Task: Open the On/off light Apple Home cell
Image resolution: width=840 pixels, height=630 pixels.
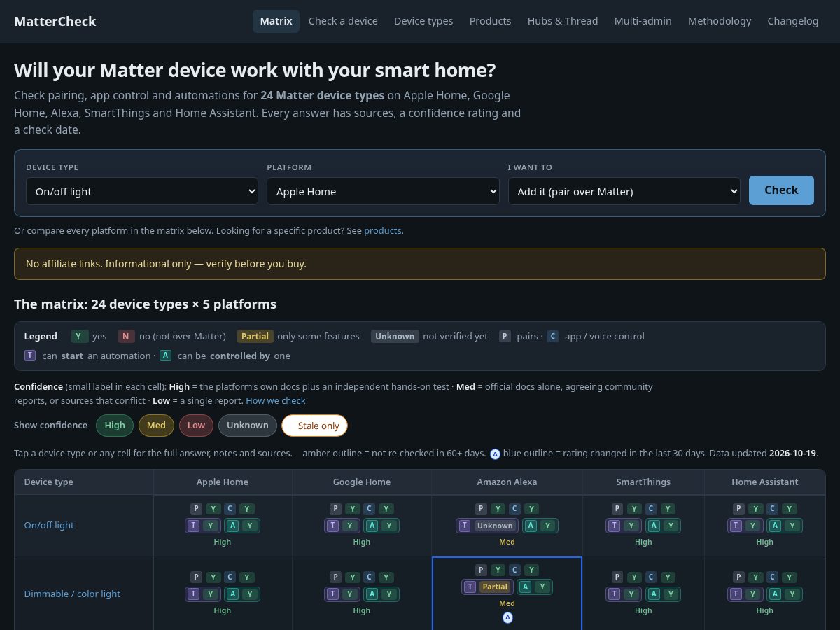Action: pos(223,525)
